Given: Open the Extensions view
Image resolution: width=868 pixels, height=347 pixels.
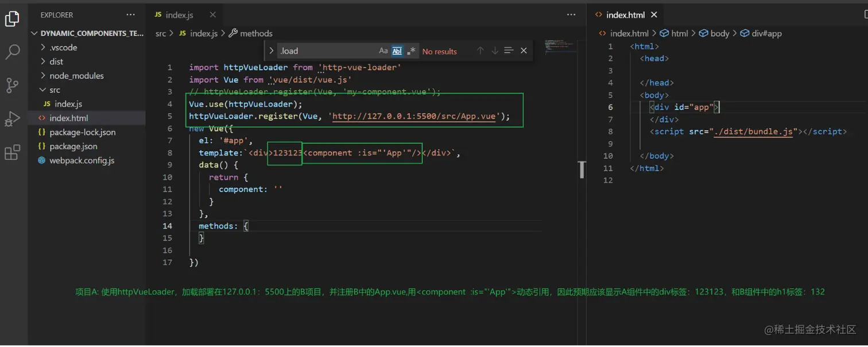Looking at the screenshot, I should (x=12, y=152).
